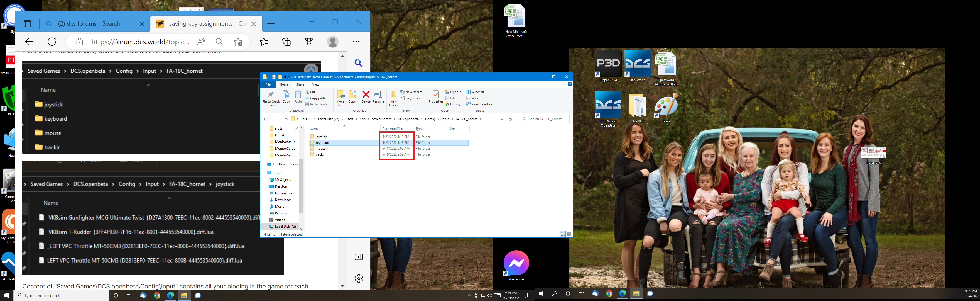Click Explorer's Back navigation arrow

click(266, 119)
